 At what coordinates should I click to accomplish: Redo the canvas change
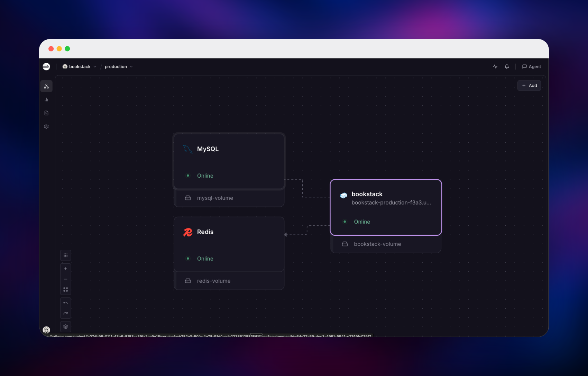[65, 313]
